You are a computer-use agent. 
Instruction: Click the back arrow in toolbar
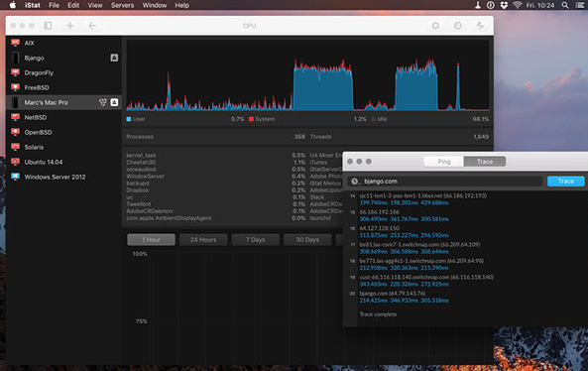[x=92, y=26]
